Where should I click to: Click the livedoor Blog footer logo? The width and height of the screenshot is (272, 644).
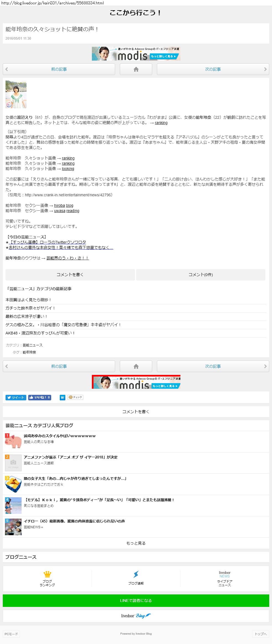point(136,616)
